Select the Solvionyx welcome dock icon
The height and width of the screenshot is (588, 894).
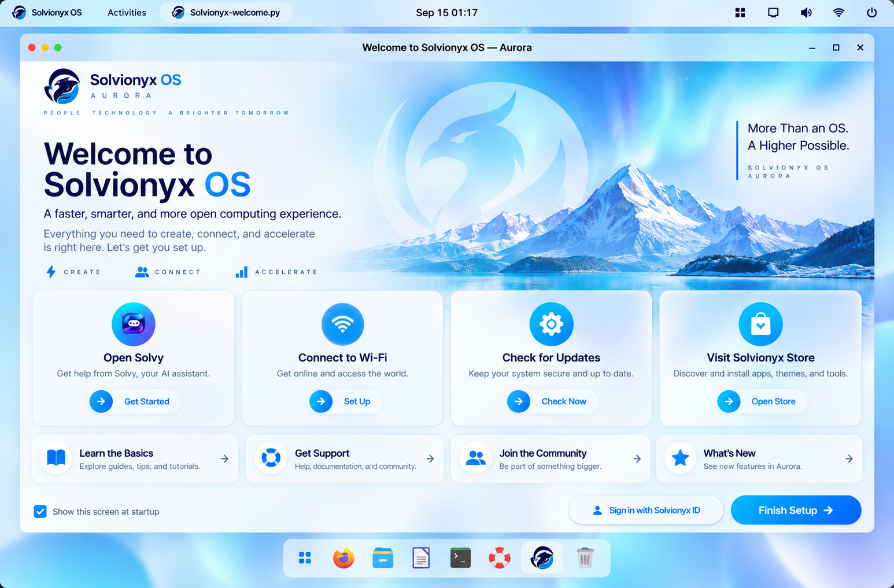[x=542, y=558]
